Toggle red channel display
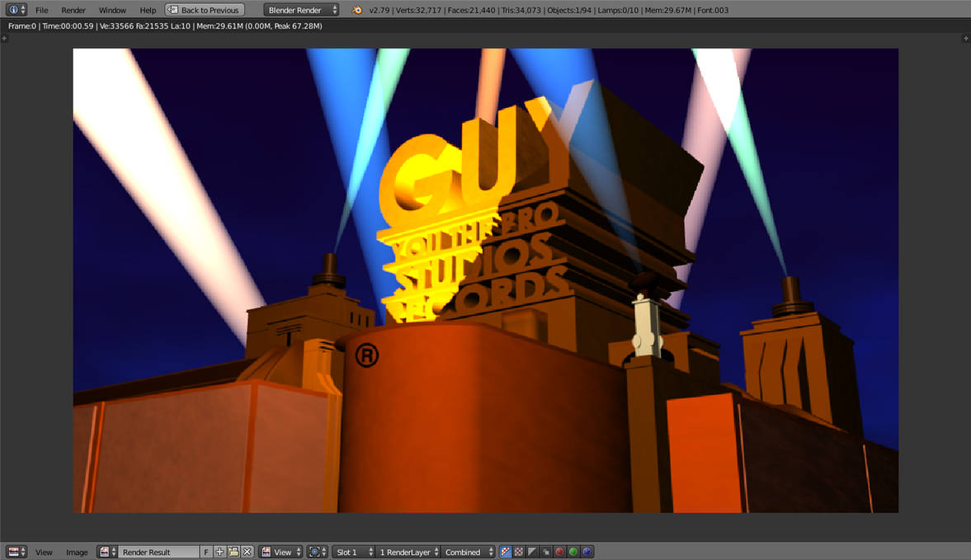 560,552
